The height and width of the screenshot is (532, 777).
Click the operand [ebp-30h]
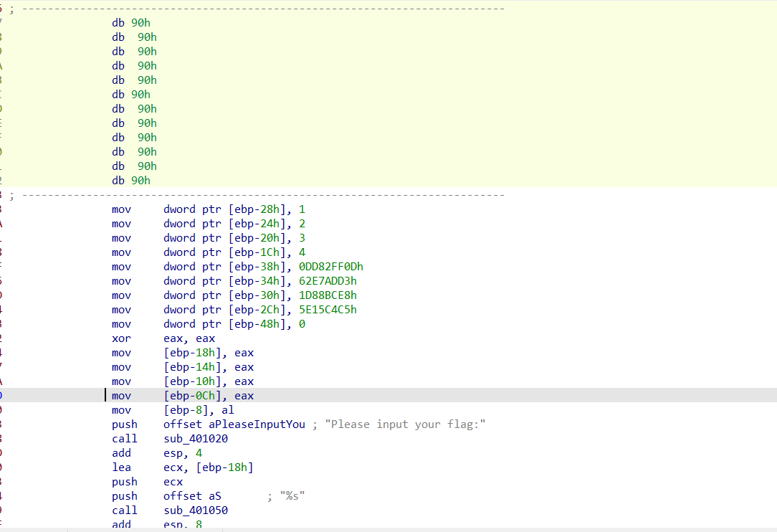tap(257, 296)
